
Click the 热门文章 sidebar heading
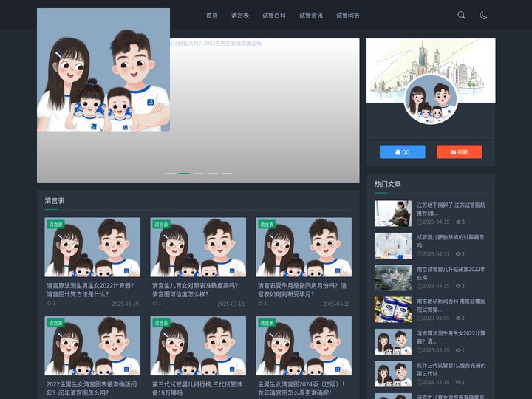pyautogui.click(x=388, y=184)
